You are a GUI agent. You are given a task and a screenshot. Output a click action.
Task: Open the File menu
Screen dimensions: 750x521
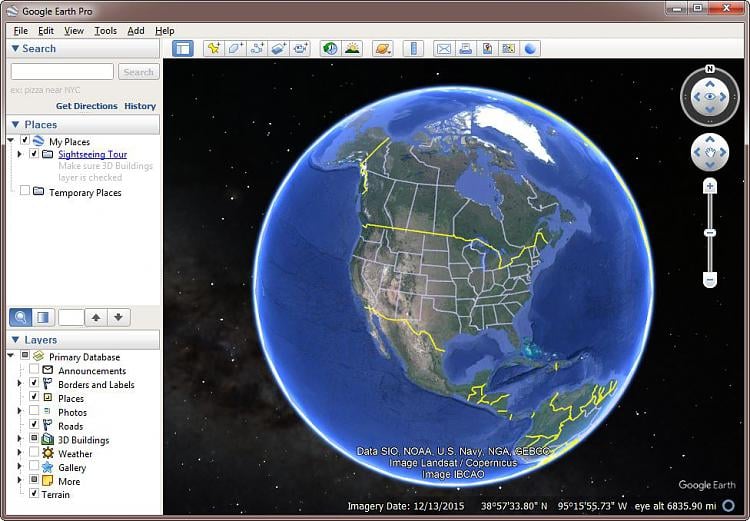21,31
